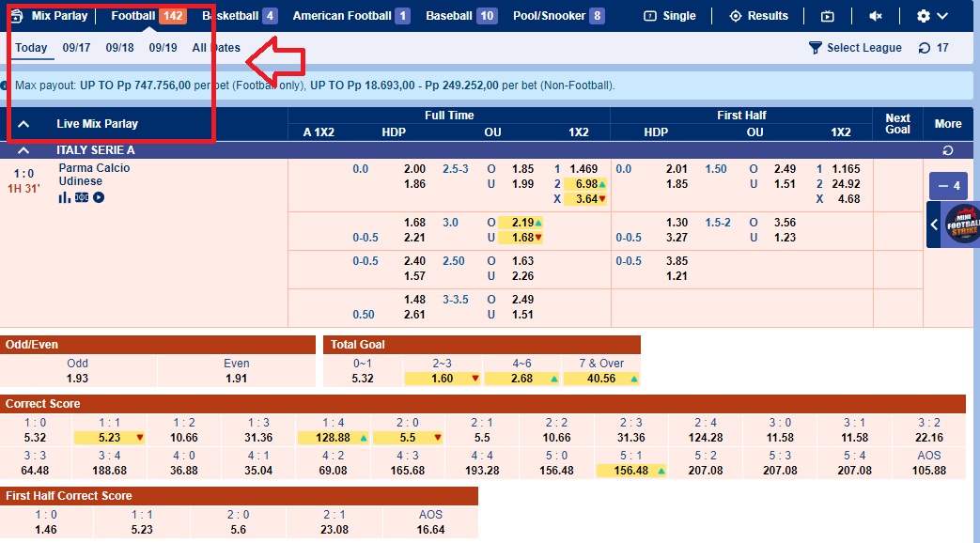Show All Dates matches

(x=215, y=48)
